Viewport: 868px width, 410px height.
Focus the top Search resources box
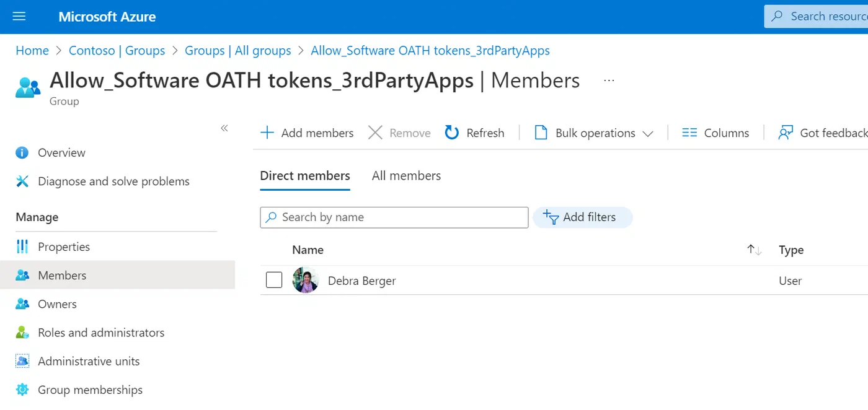pyautogui.click(x=816, y=17)
